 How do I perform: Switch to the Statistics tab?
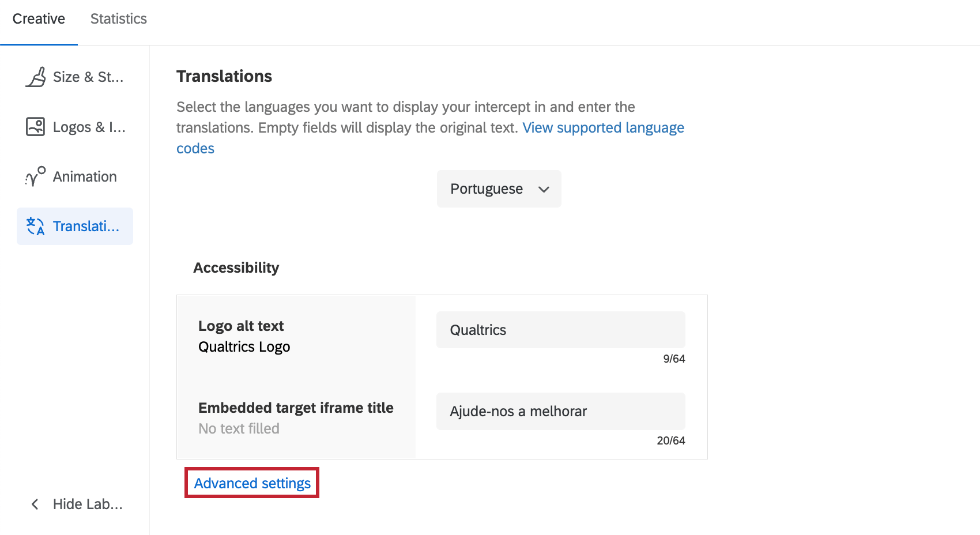[x=118, y=18]
